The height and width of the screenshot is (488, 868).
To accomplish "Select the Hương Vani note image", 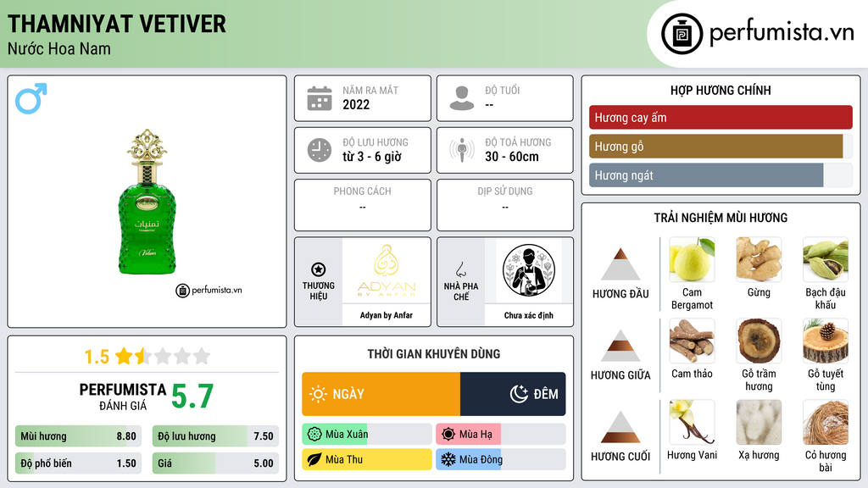I will 692,422.
